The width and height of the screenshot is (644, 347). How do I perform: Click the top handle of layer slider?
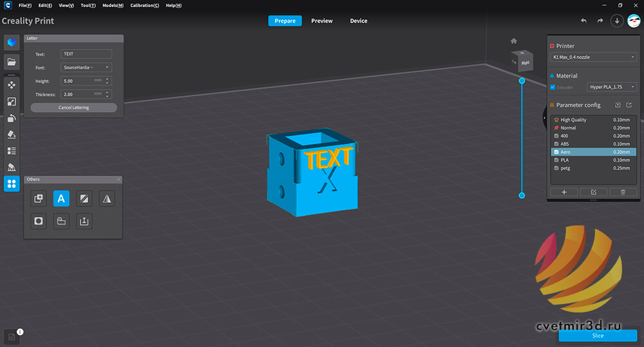click(522, 81)
